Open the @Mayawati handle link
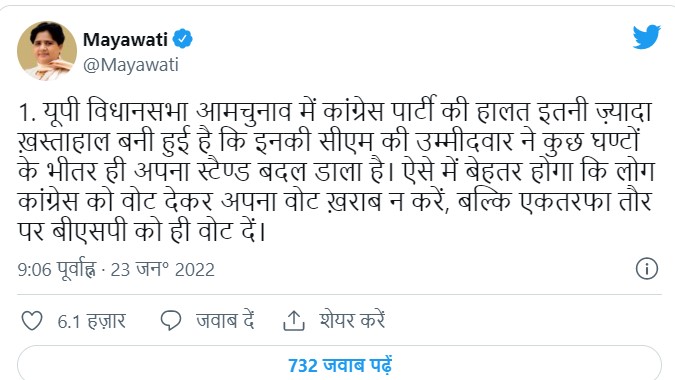The height and width of the screenshot is (380, 675). point(131,65)
